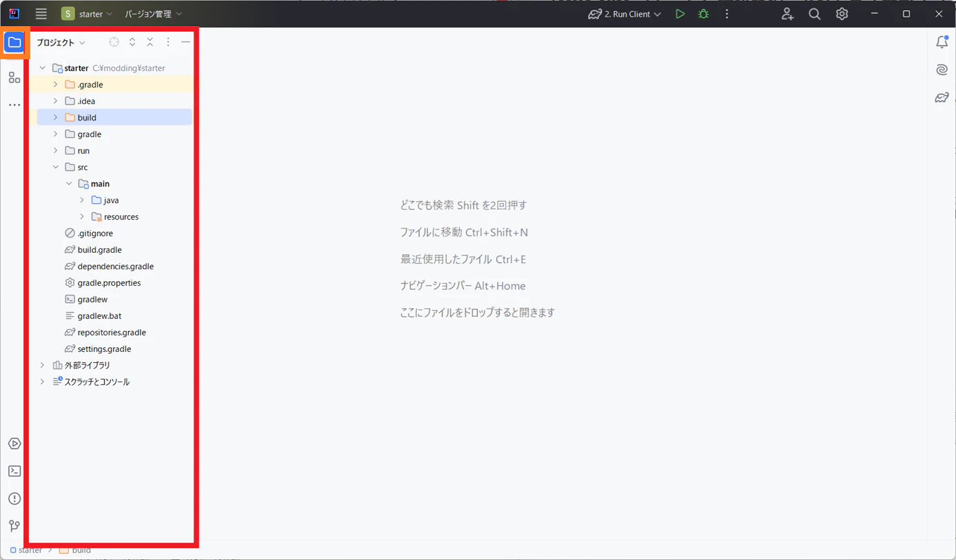
Task: Expand the .gradle folder
Action: pos(56,85)
